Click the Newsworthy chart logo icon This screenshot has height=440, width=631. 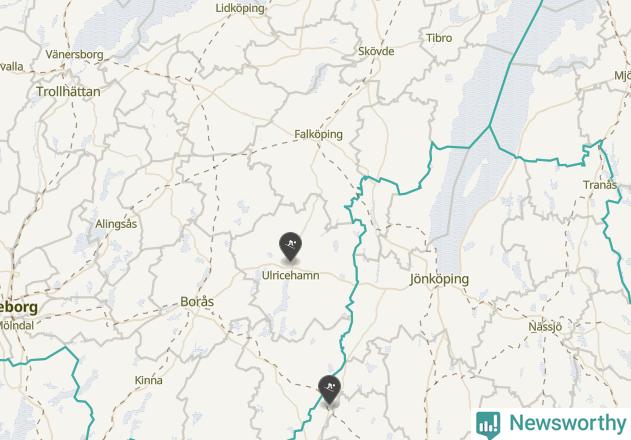pos(488,424)
